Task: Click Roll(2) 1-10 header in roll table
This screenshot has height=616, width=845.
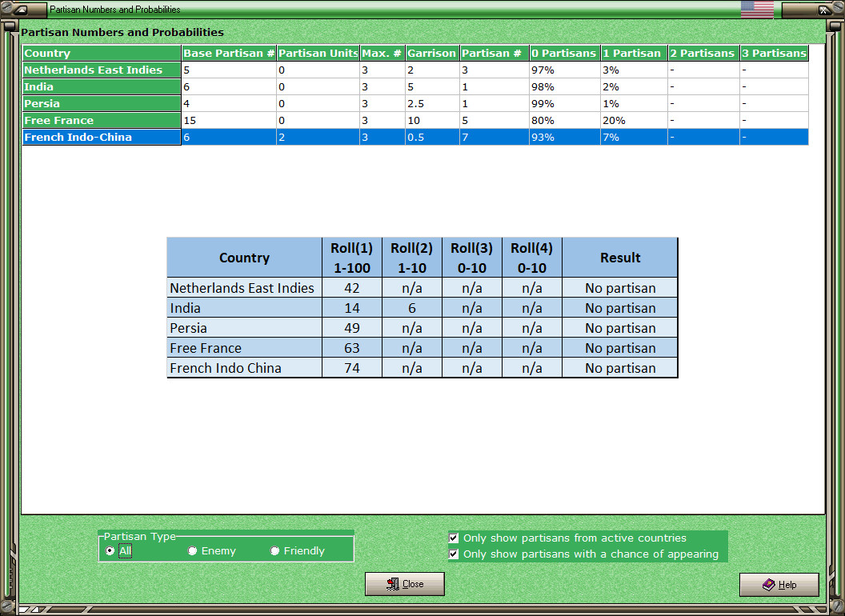Action: (412, 258)
